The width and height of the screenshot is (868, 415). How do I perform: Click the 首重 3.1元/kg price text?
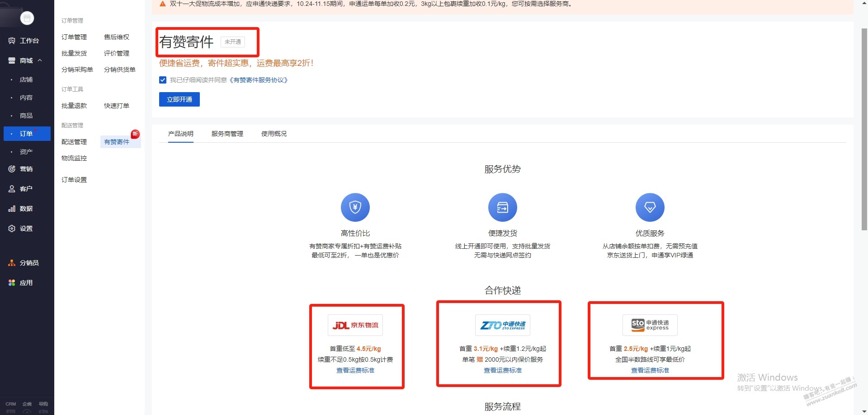pos(479,349)
